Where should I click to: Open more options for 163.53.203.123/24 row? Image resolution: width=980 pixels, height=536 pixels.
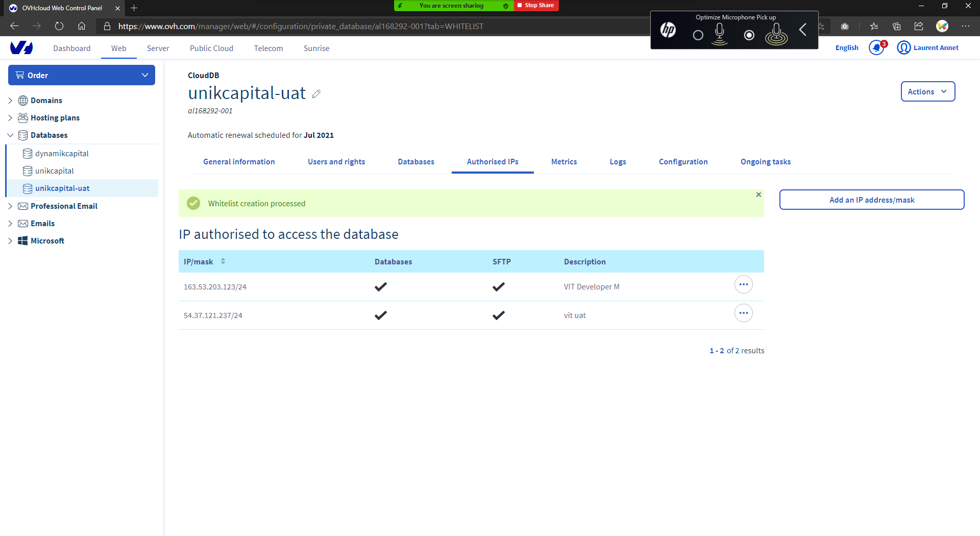(743, 285)
